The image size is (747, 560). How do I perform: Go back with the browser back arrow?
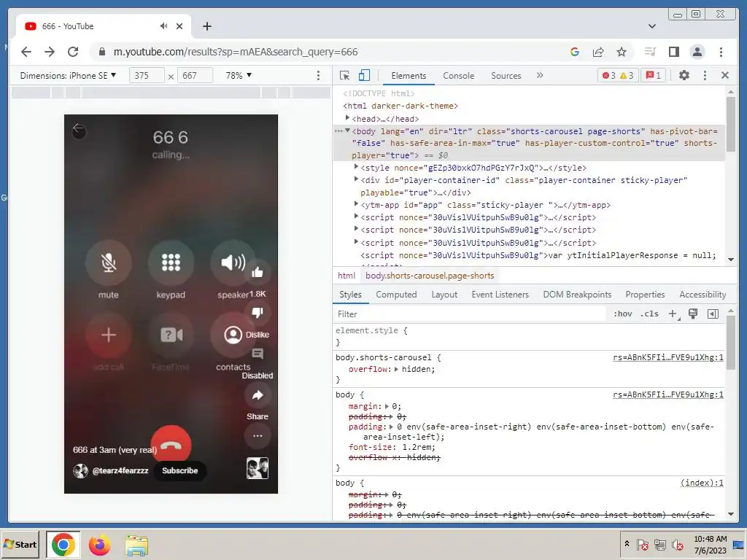tap(26, 52)
